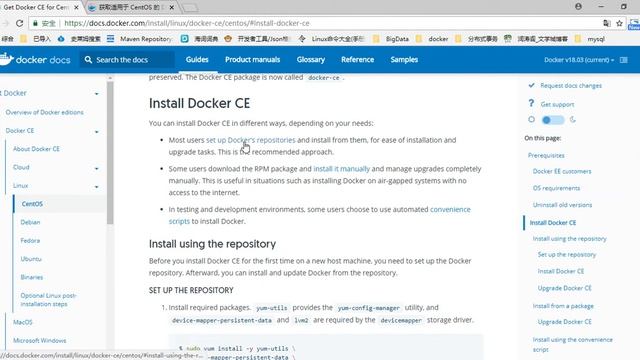Screen dimensions: 640x360
Task: Open the Samples navigation tab
Action: point(404,60)
